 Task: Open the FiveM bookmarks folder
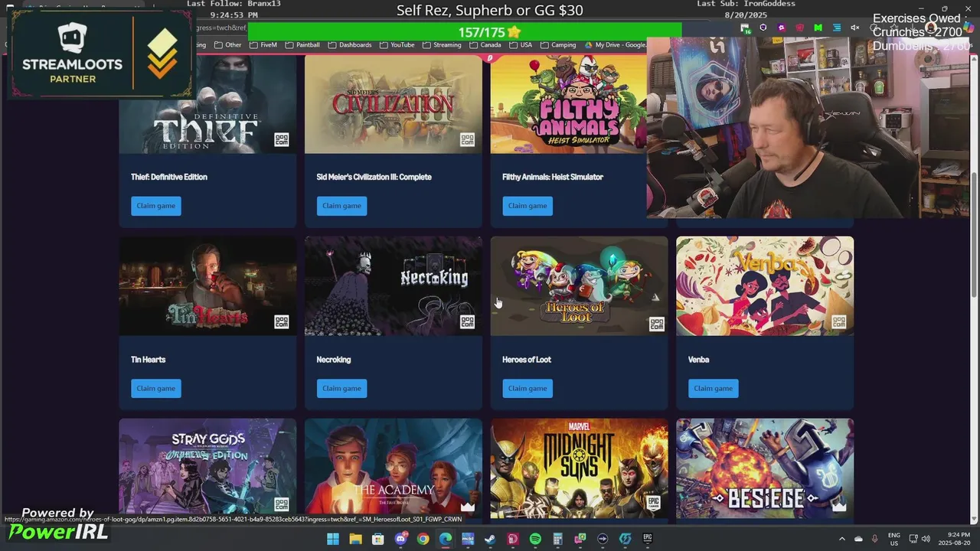pyautogui.click(x=264, y=45)
